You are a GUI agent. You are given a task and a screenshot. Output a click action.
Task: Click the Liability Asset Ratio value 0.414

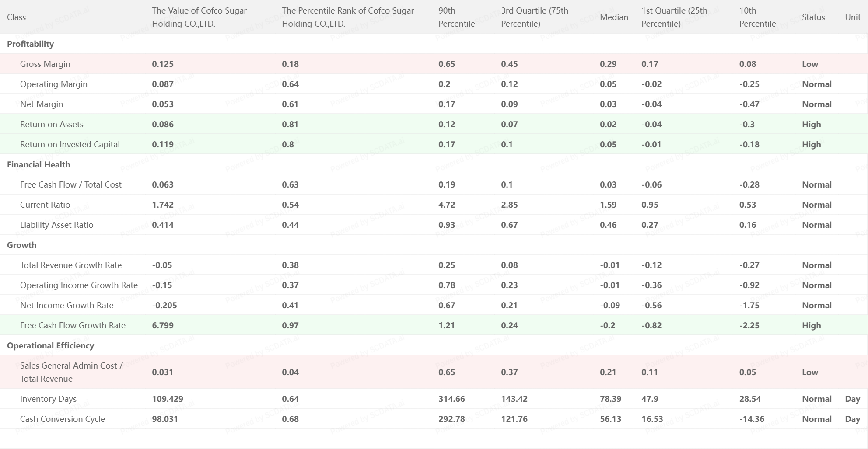click(x=163, y=225)
